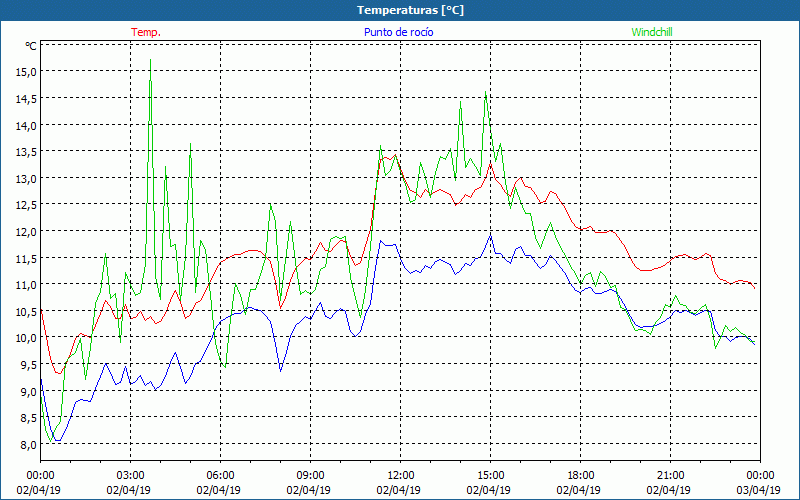Click the 12:00 time axis label

coord(401,476)
